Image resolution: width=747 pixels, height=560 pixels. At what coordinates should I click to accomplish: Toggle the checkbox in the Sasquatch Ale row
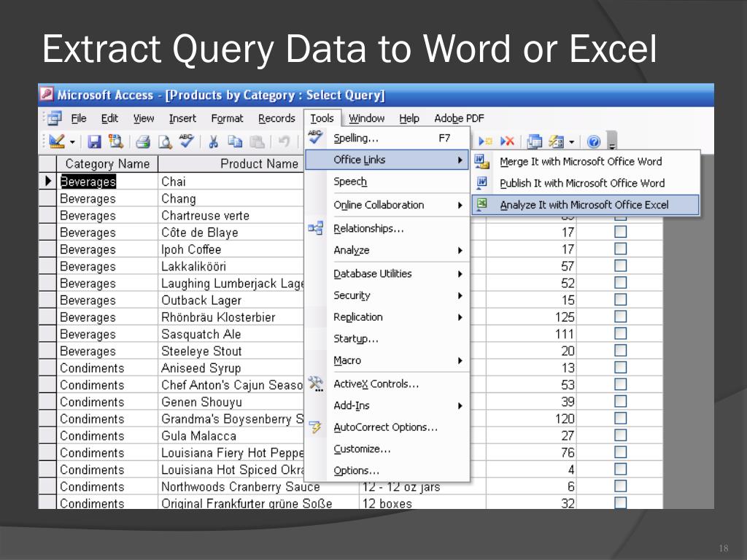click(x=621, y=334)
